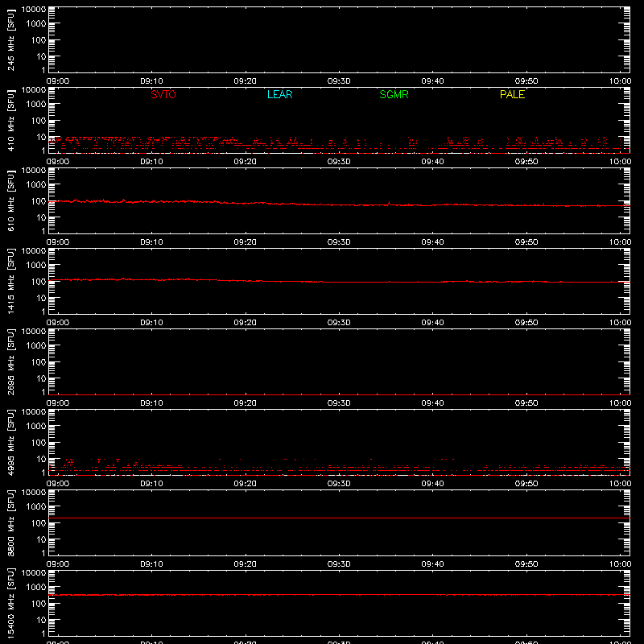This screenshot has width=644, height=644.
Task: Select the 8800 MHz [SFU] axis title
Action: coord(10,522)
